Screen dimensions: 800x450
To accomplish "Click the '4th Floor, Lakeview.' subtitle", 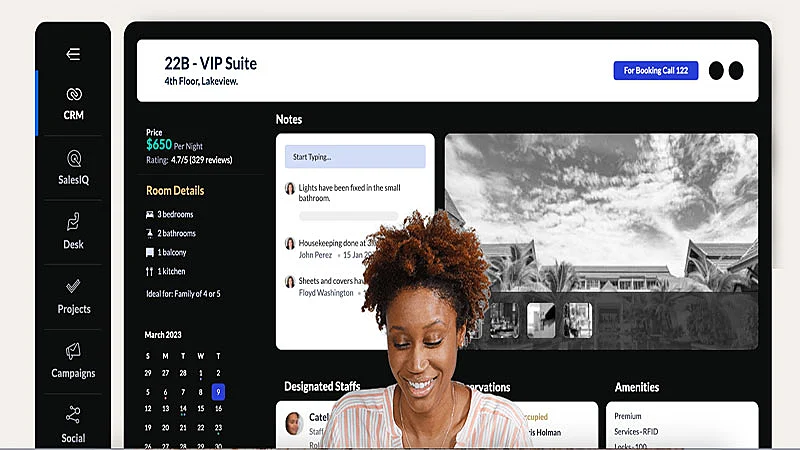I will pyautogui.click(x=201, y=81).
